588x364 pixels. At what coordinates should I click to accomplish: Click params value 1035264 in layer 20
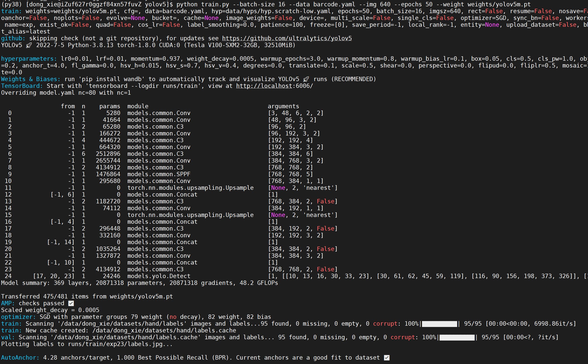(108, 249)
